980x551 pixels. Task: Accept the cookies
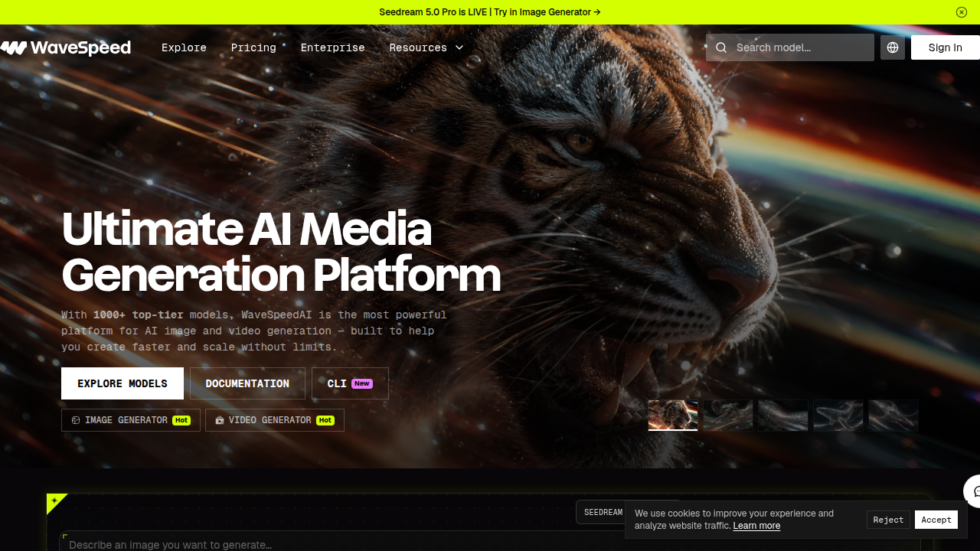click(936, 520)
